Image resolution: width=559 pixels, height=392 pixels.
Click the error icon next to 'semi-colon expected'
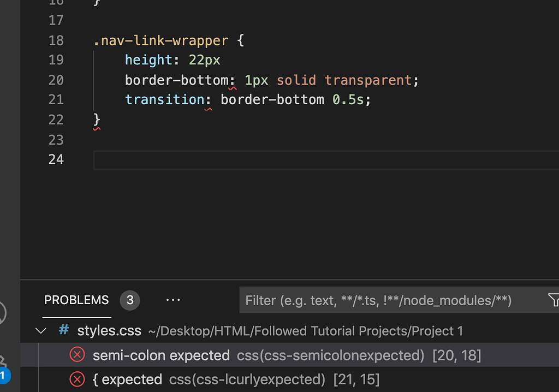(77, 354)
